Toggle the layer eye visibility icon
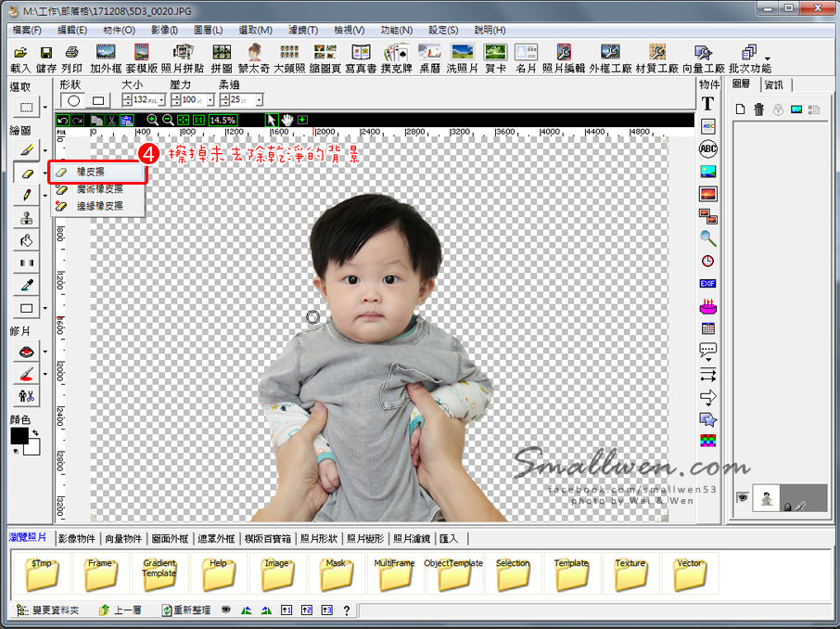Image resolution: width=840 pixels, height=629 pixels. (742, 497)
